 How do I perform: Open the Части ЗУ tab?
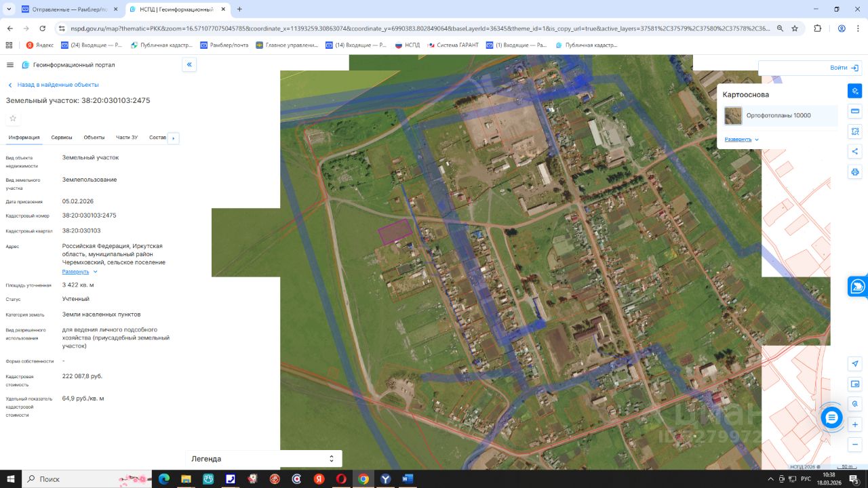tap(127, 138)
